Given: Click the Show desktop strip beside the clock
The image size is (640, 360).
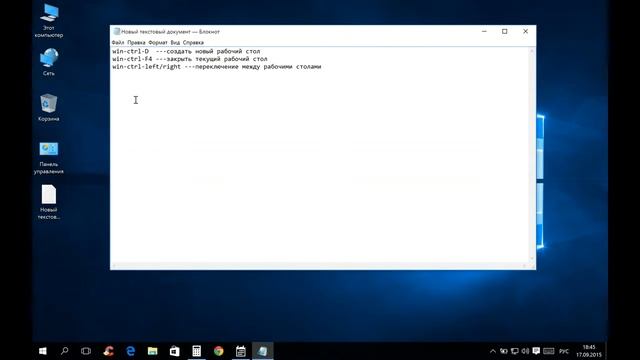Looking at the screenshot, I should tap(607, 351).
